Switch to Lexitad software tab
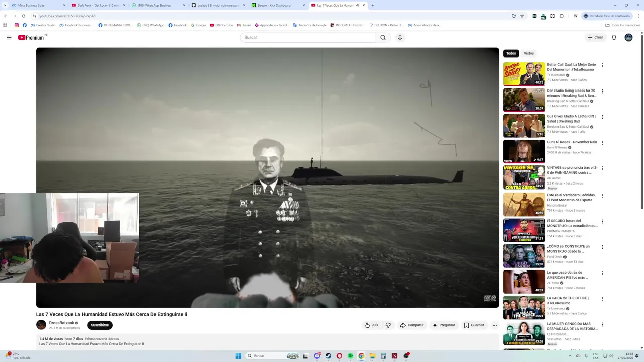The width and height of the screenshot is (644, 362). pos(217,5)
